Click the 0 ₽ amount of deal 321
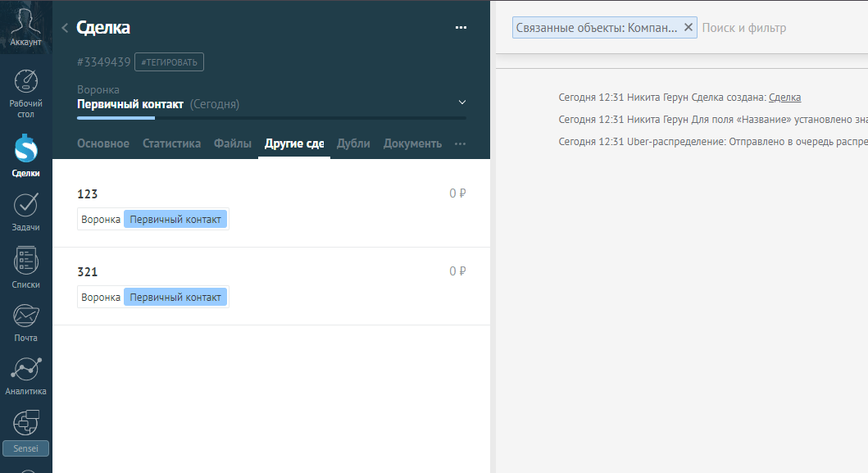The image size is (868, 473). (x=457, y=271)
